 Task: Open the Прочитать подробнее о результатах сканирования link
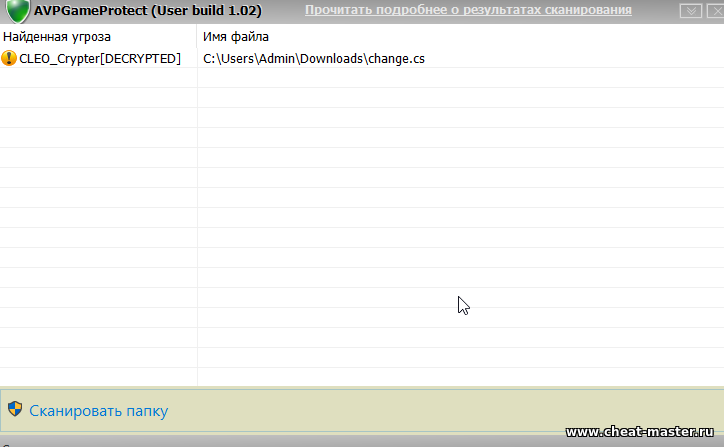pos(468,10)
